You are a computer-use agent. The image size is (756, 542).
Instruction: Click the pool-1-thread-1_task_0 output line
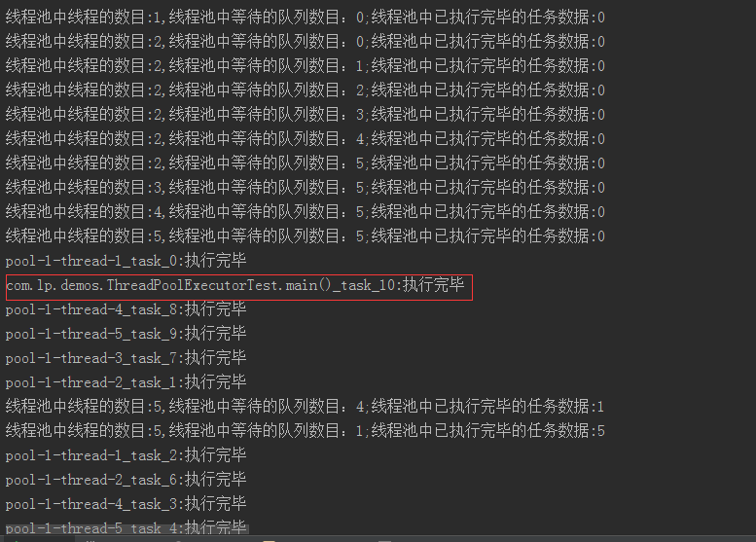(x=126, y=261)
